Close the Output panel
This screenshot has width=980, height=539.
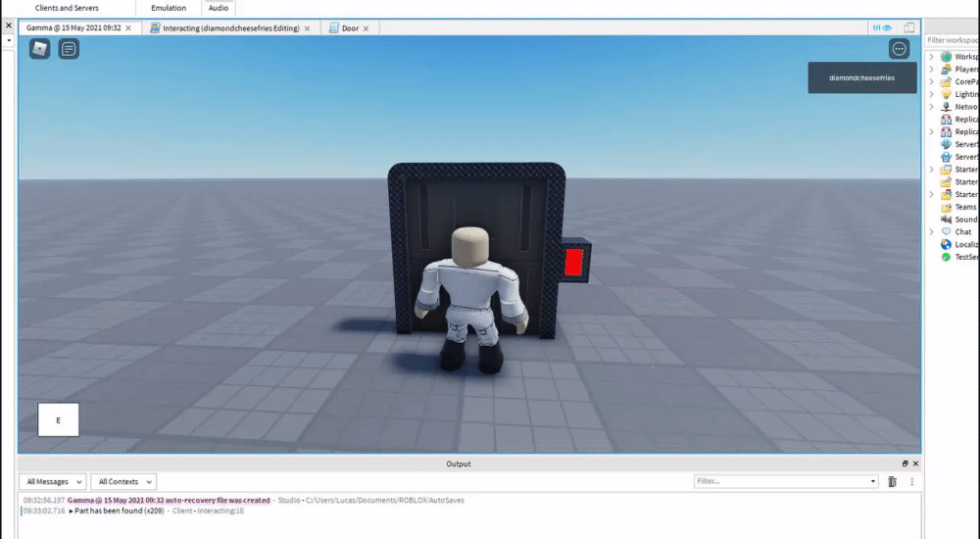(915, 464)
